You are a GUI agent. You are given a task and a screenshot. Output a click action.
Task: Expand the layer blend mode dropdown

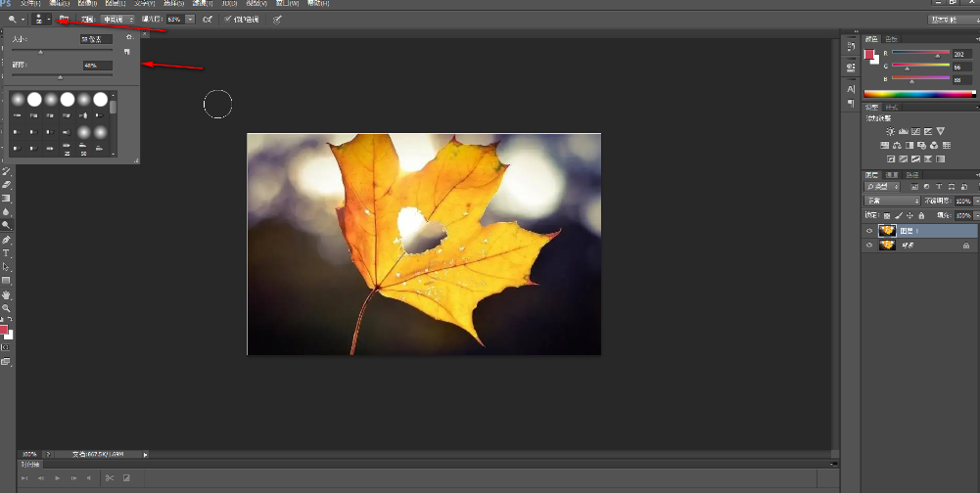point(891,201)
